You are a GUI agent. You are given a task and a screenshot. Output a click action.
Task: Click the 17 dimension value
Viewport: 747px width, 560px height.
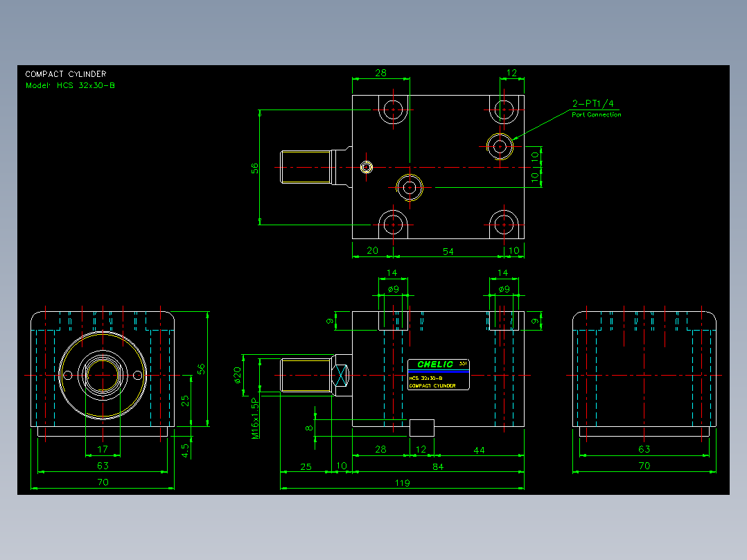103,449
